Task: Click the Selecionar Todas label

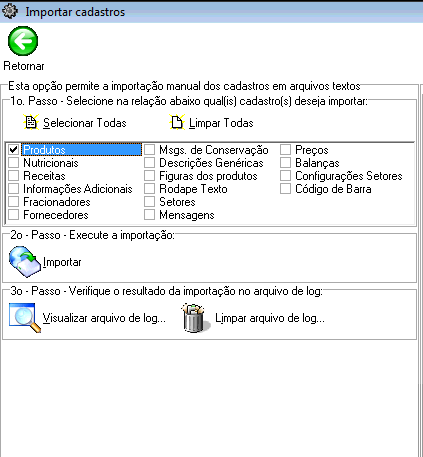Action: (85, 123)
